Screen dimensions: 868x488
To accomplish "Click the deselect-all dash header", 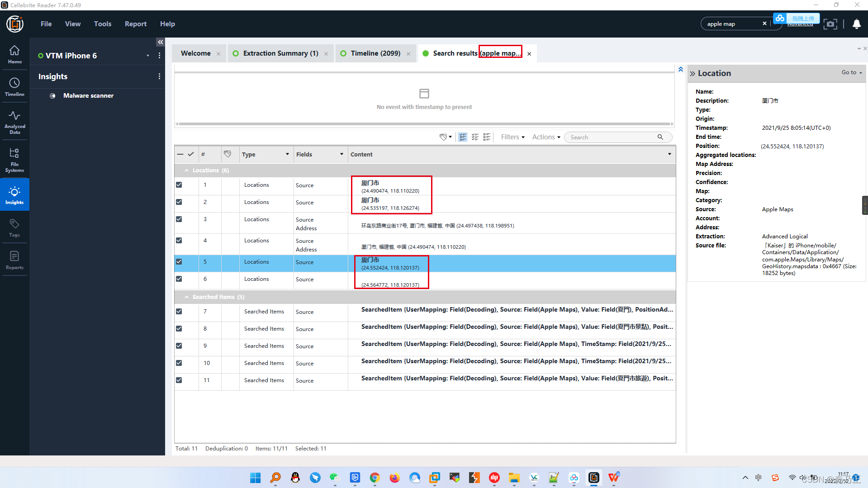I will pos(180,154).
